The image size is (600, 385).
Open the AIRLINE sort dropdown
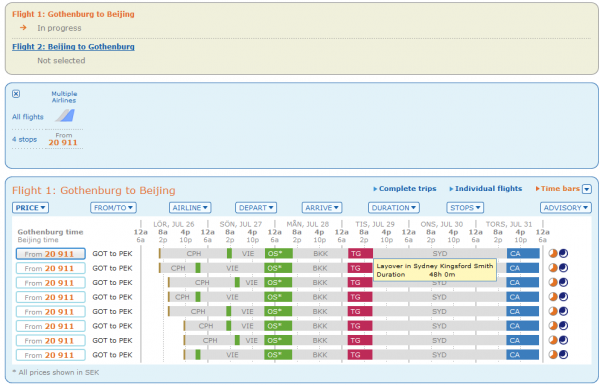click(190, 208)
